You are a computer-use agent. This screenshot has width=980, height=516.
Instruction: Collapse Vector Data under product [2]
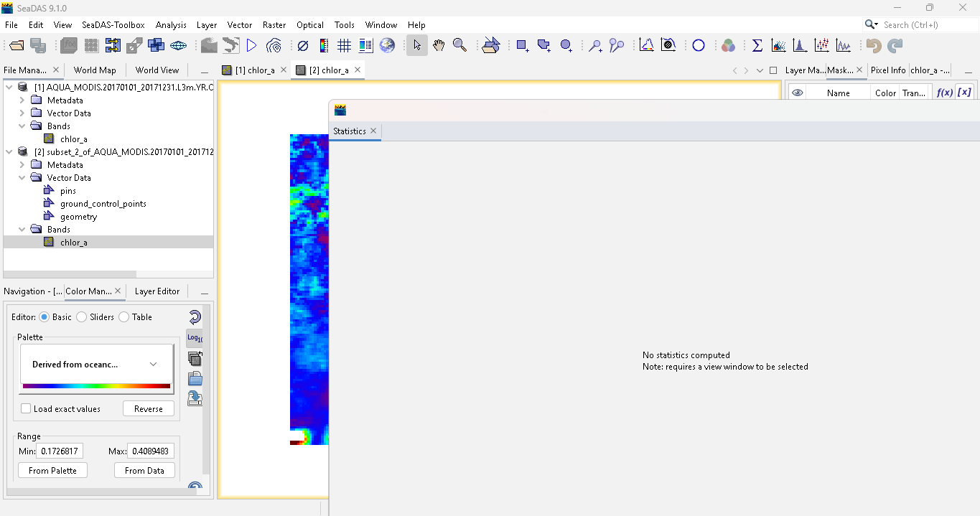(22, 178)
